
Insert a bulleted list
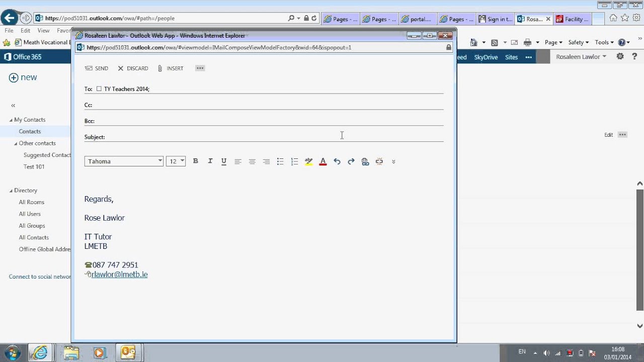[280, 161]
